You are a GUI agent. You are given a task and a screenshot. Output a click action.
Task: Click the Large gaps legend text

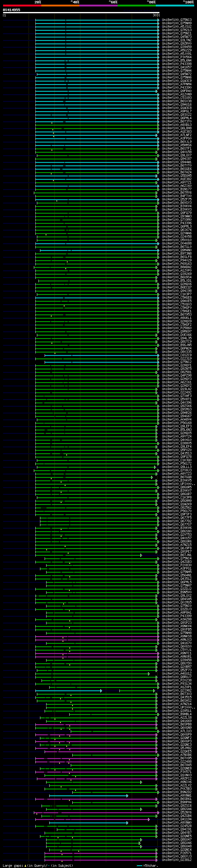click(x=38, y=865)
